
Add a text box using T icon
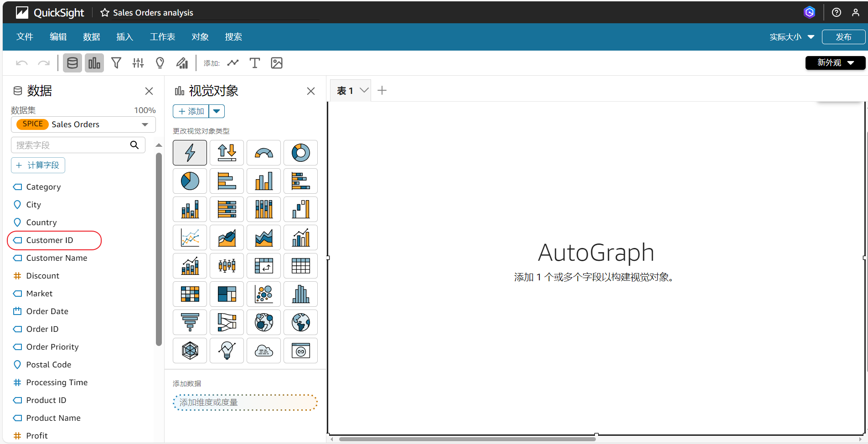(x=254, y=63)
